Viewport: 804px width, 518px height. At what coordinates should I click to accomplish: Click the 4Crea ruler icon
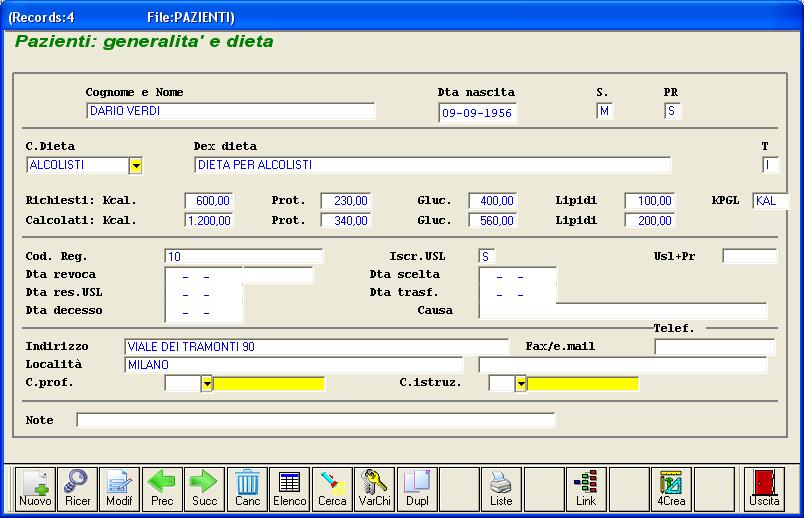(x=671, y=489)
